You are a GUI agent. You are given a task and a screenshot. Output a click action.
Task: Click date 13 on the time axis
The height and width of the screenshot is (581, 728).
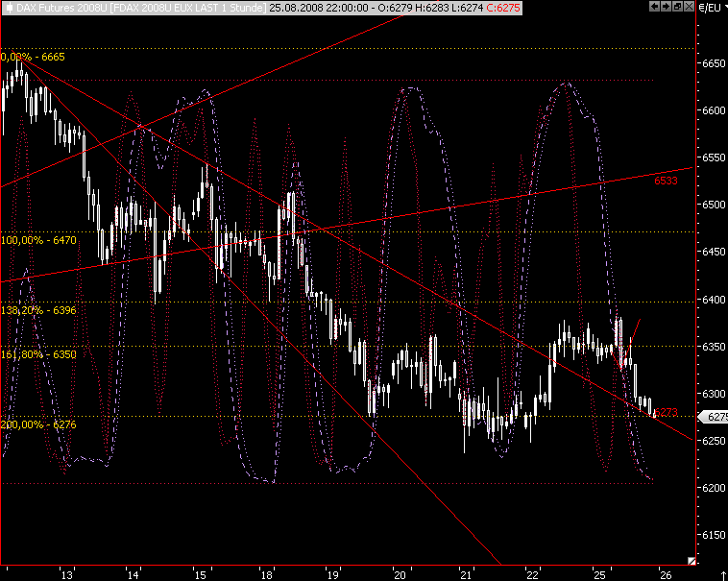coord(67,575)
